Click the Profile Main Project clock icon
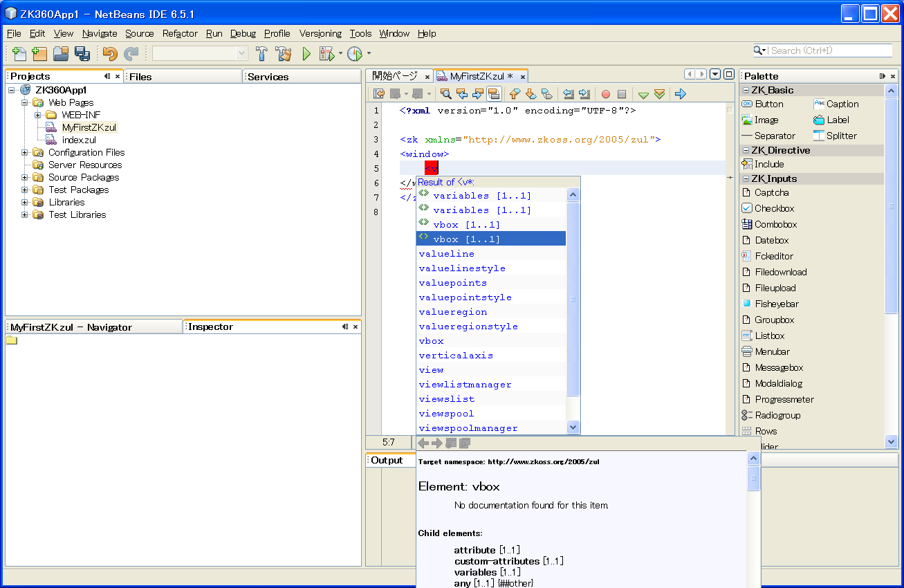The height and width of the screenshot is (588, 904). pyautogui.click(x=354, y=53)
